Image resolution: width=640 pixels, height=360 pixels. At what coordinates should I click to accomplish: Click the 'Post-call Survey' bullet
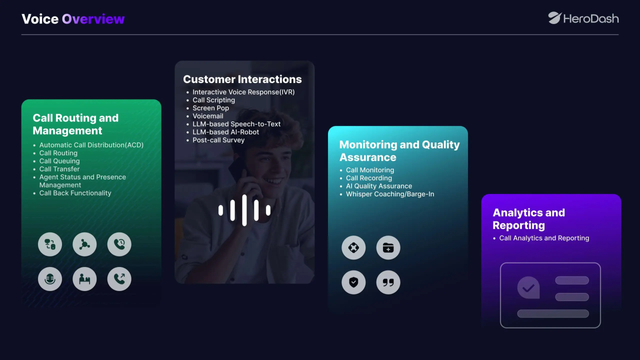click(x=218, y=140)
